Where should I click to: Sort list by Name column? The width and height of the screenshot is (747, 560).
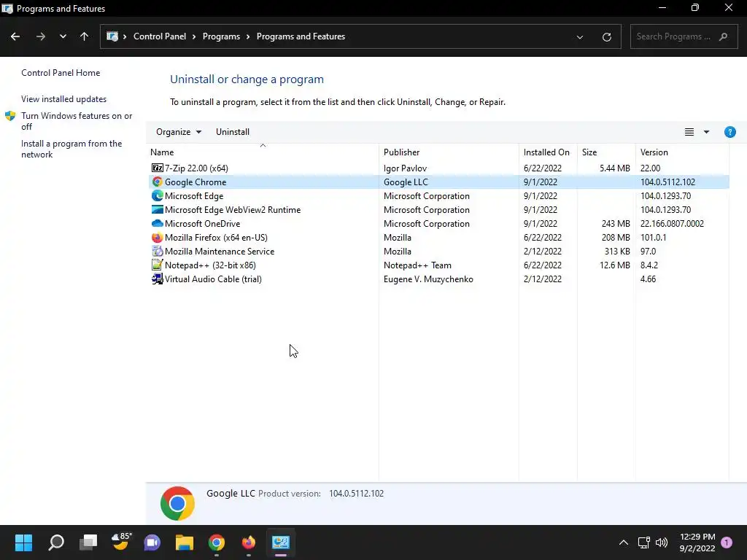263,152
